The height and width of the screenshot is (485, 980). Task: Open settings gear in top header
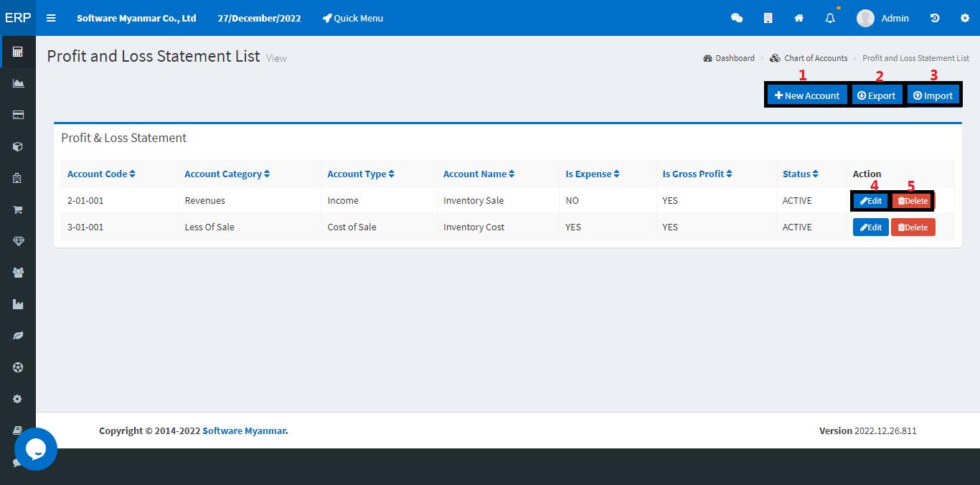tap(965, 18)
